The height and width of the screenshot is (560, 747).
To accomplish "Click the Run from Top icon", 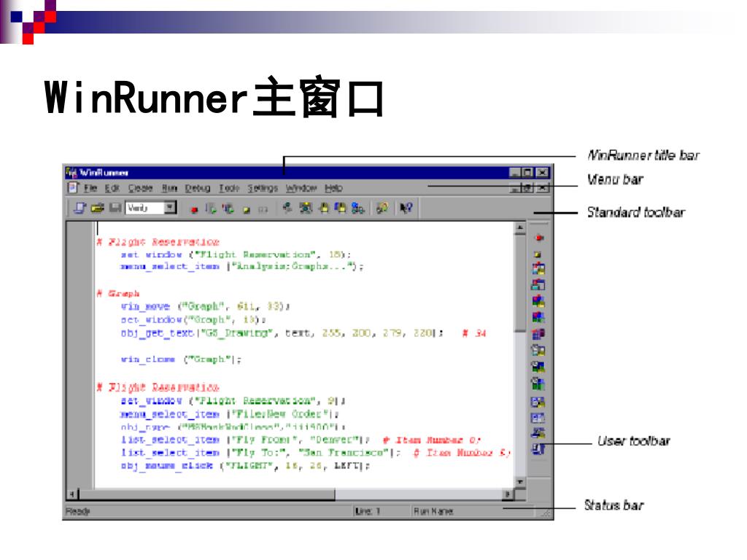I will pos(211,209).
